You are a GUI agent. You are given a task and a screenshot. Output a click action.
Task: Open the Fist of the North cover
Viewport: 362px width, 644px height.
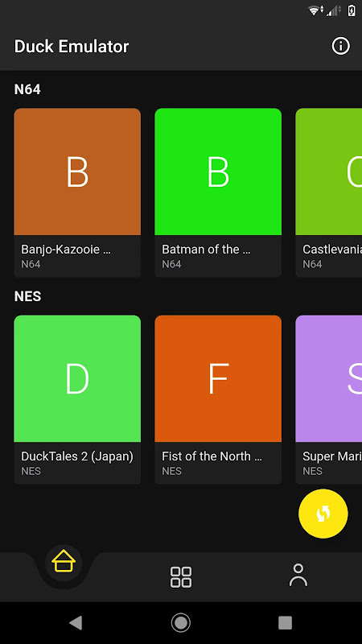click(218, 378)
